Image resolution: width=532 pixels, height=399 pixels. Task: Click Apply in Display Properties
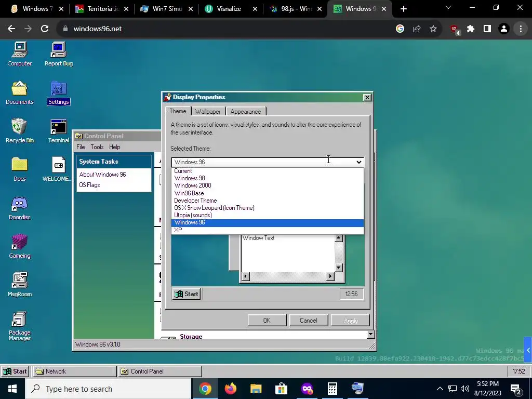(x=350, y=320)
